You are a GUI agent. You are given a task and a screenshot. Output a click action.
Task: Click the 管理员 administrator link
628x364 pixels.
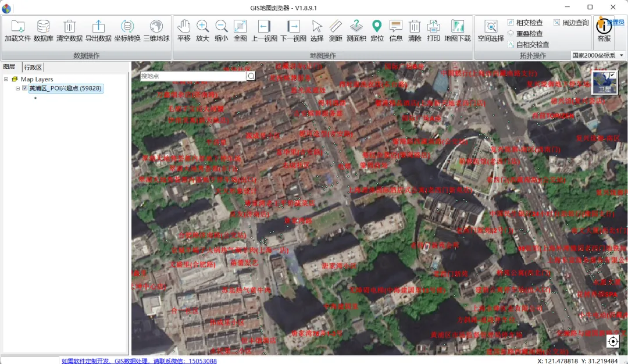(616, 23)
